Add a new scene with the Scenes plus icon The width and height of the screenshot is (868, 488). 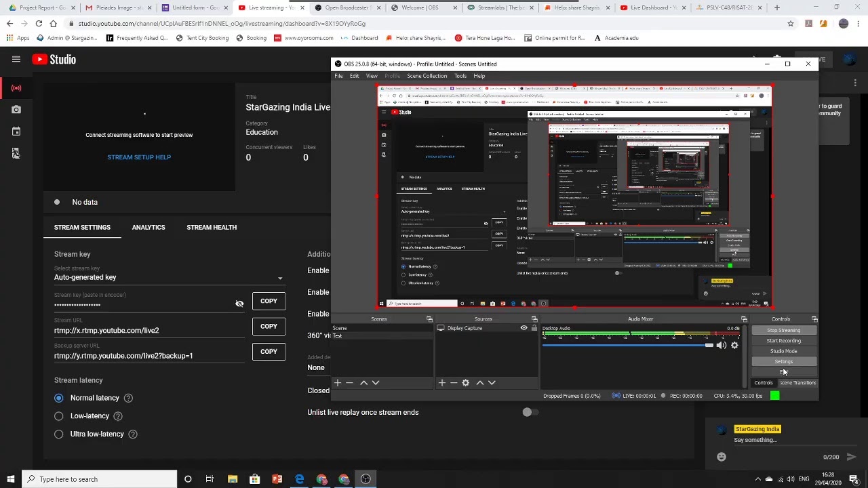(338, 383)
